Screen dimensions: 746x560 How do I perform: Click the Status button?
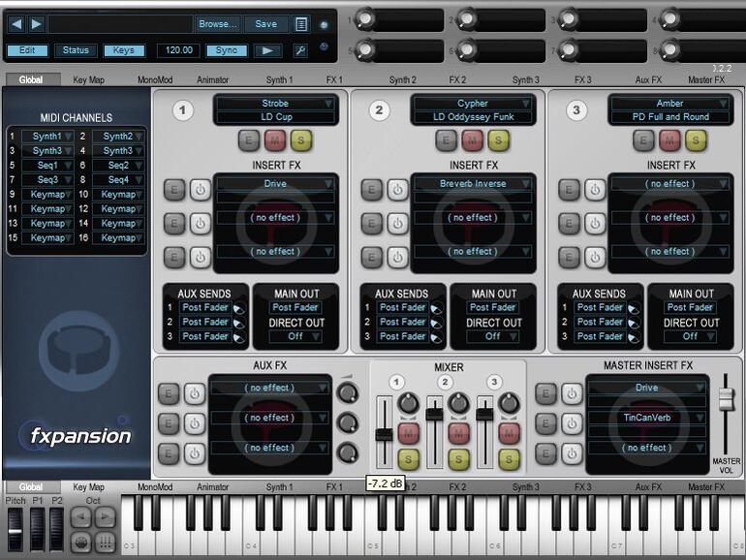pos(76,50)
